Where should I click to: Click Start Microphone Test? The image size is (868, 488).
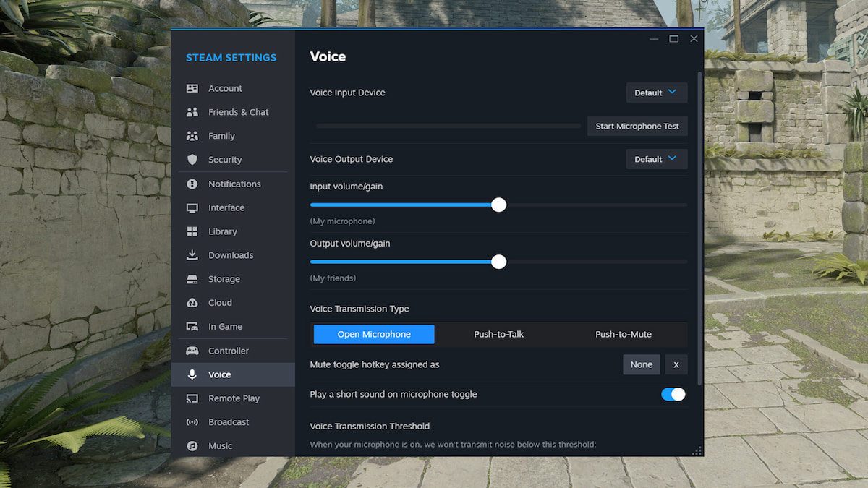click(x=637, y=125)
